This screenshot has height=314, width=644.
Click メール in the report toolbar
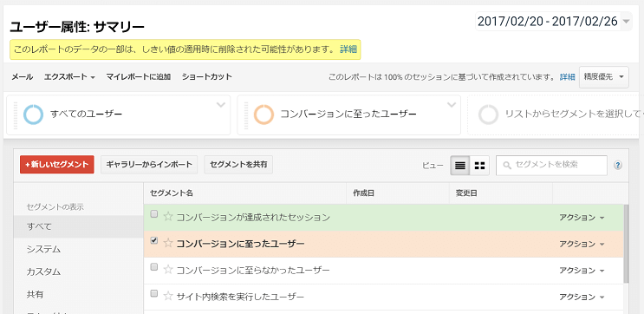(23, 77)
